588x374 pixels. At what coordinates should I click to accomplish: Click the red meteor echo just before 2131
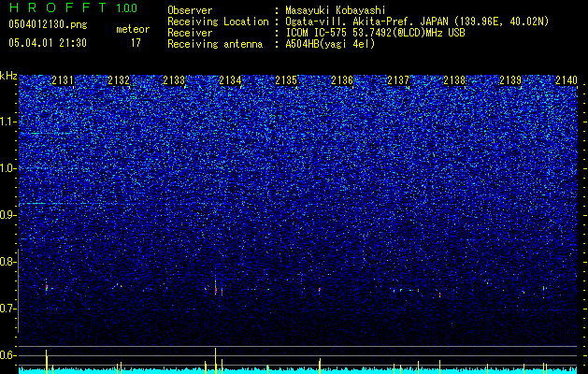(x=47, y=288)
